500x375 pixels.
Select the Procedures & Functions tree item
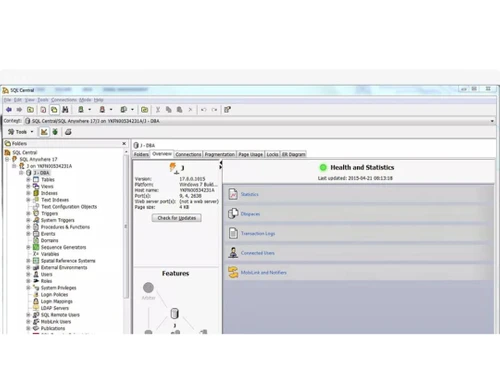coord(65,227)
